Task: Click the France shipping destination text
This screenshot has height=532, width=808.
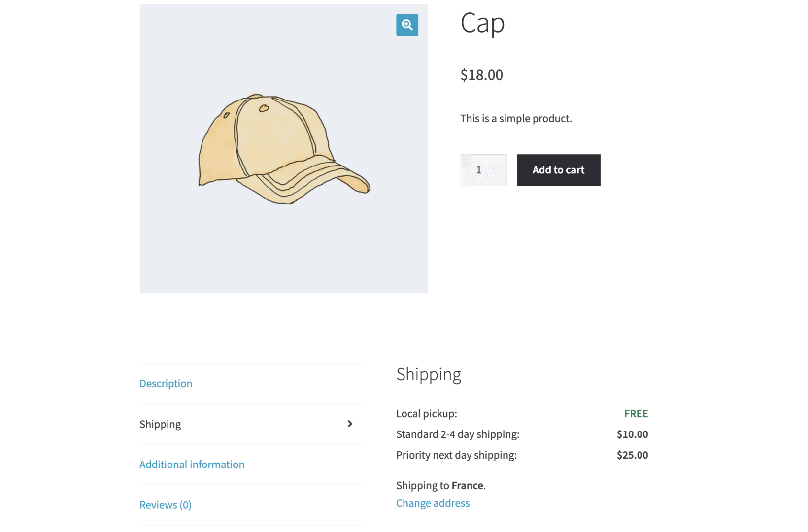Action: pos(468,485)
